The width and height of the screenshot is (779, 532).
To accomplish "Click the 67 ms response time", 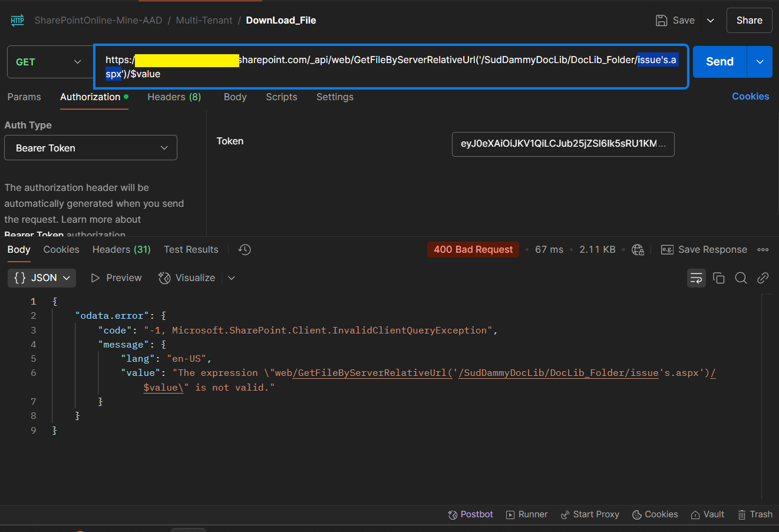I will click(549, 250).
